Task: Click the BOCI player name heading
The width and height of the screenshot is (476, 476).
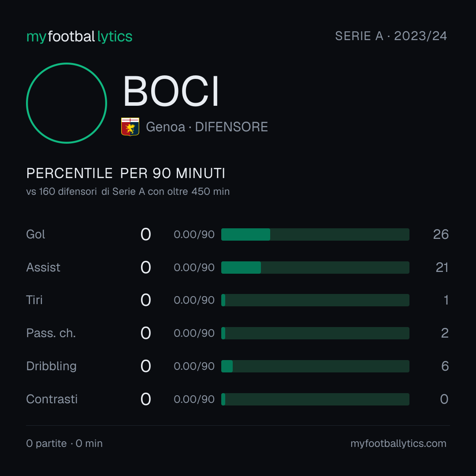Action: [x=171, y=91]
